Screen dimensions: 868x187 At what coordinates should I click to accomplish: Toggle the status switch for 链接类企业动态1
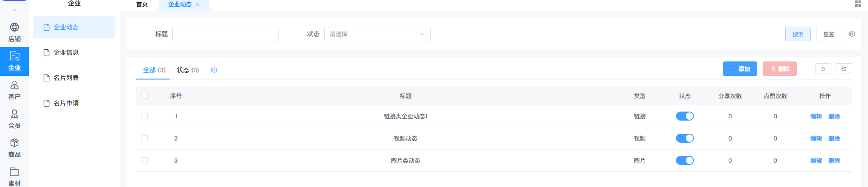pos(685,116)
